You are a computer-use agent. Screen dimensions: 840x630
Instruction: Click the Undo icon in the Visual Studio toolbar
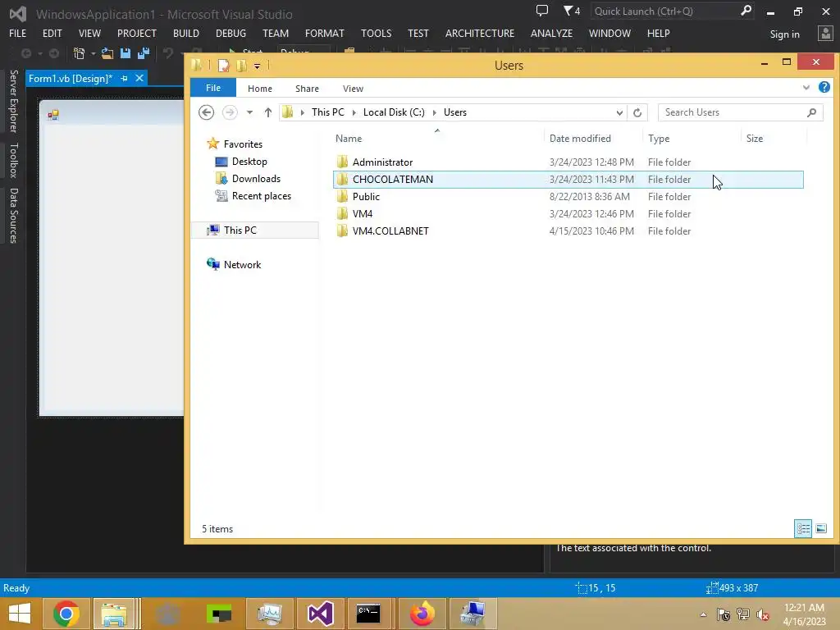coord(168,53)
